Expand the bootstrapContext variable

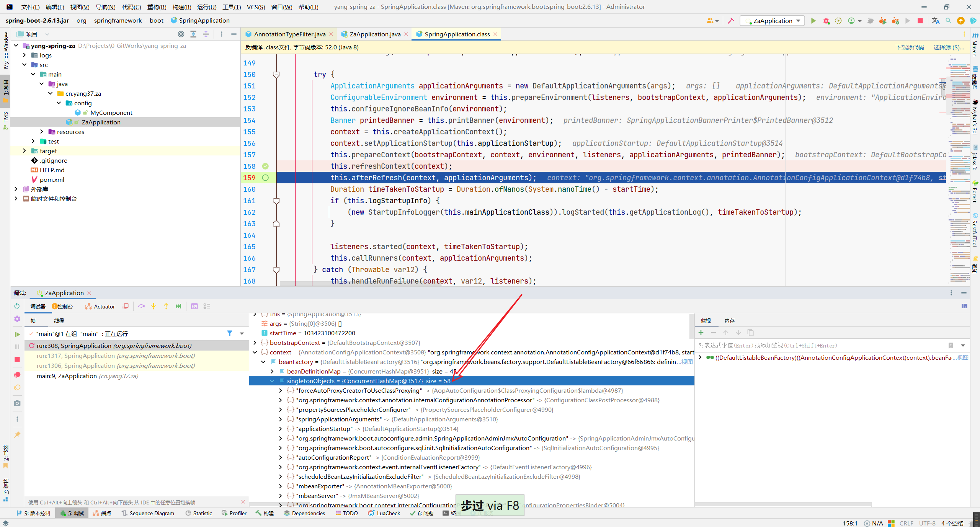(x=255, y=343)
